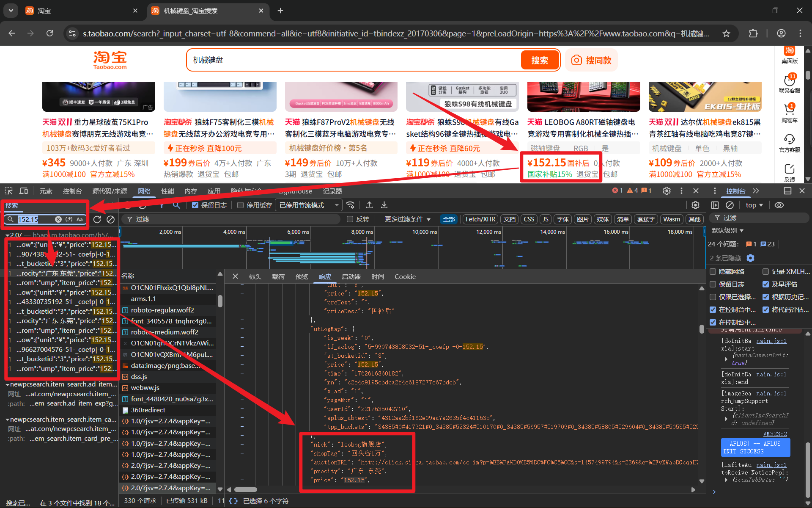The image size is (812, 508).
Task: Clear the console drawer messages
Action: (x=730, y=205)
